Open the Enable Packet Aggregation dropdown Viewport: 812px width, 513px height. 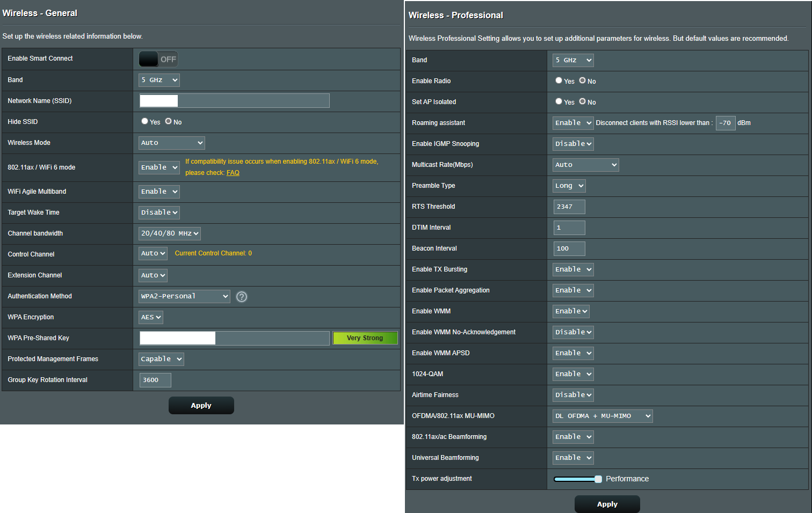point(573,290)
